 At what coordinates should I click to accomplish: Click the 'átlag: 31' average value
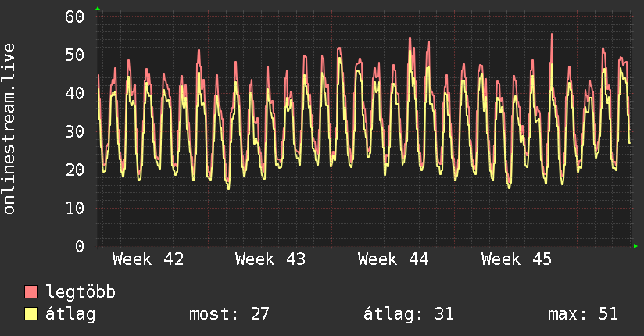pyautogui.click(x=409, y=314)
